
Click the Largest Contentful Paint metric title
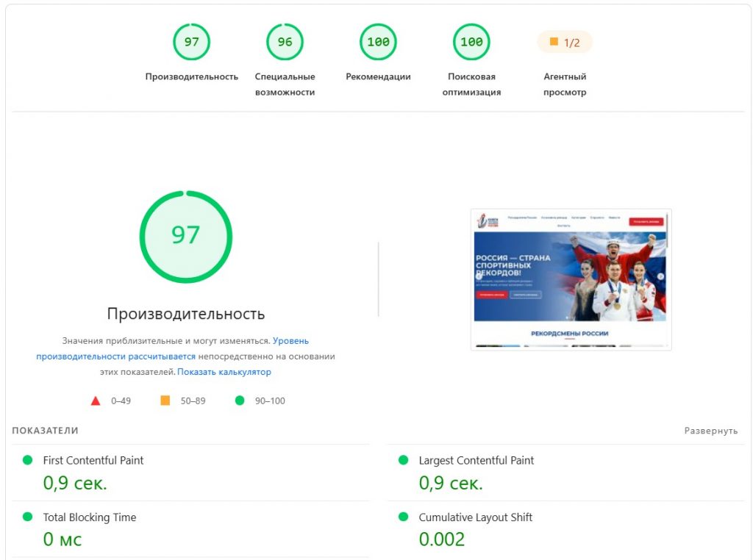tap(476, 460)
